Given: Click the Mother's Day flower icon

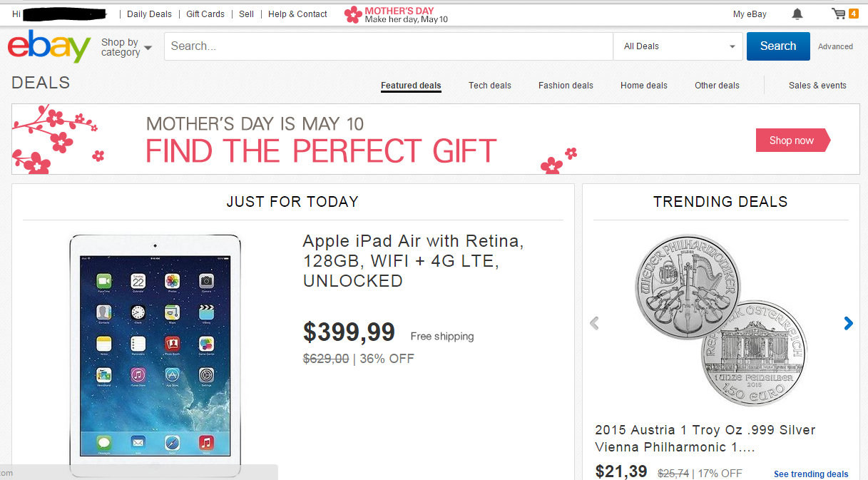Looking at the screenshot, I should tap(352, 14).
